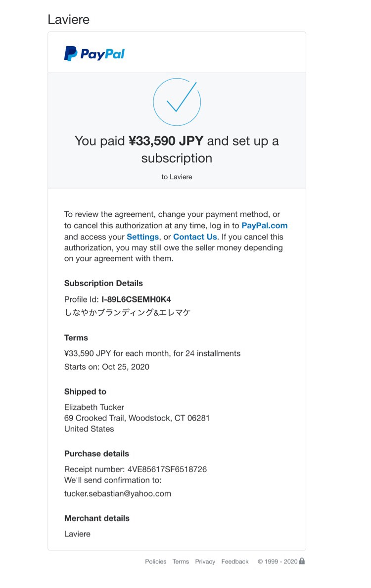Open Privacy in the footer
The image size is (371, 588).
click(205, 561)
